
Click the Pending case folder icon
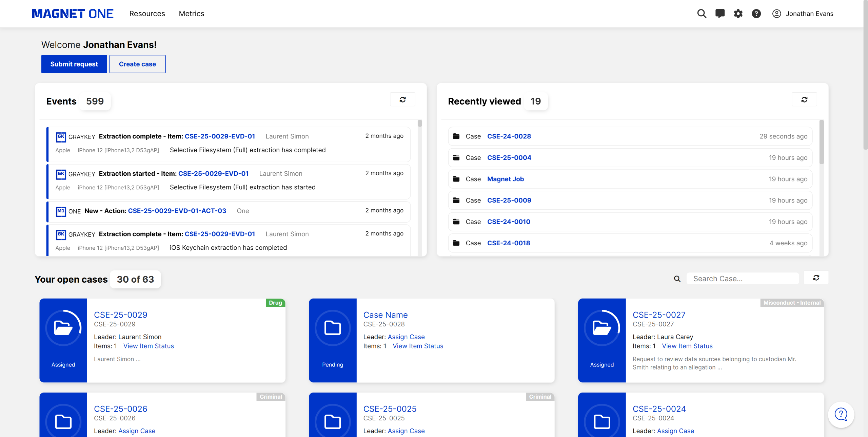pos(333,328)
